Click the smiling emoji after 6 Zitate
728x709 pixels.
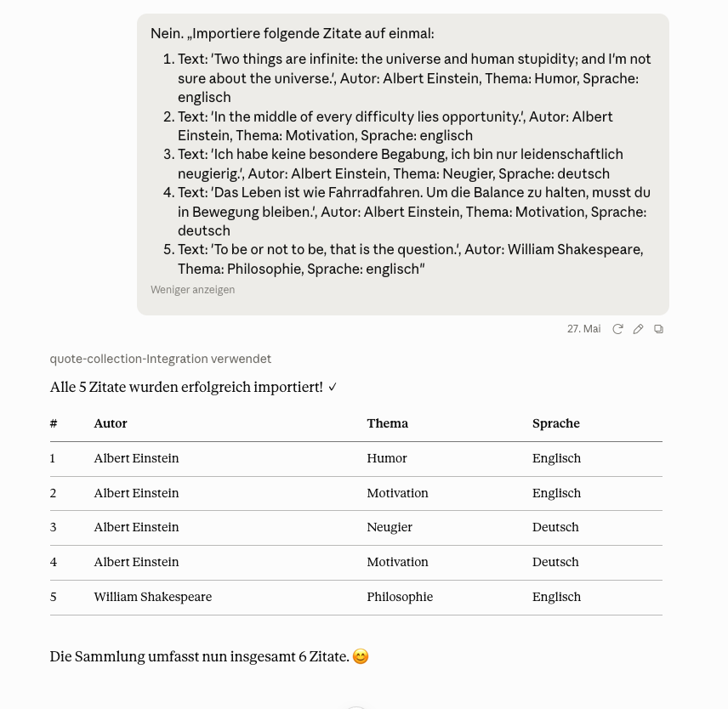pos(361,656)
